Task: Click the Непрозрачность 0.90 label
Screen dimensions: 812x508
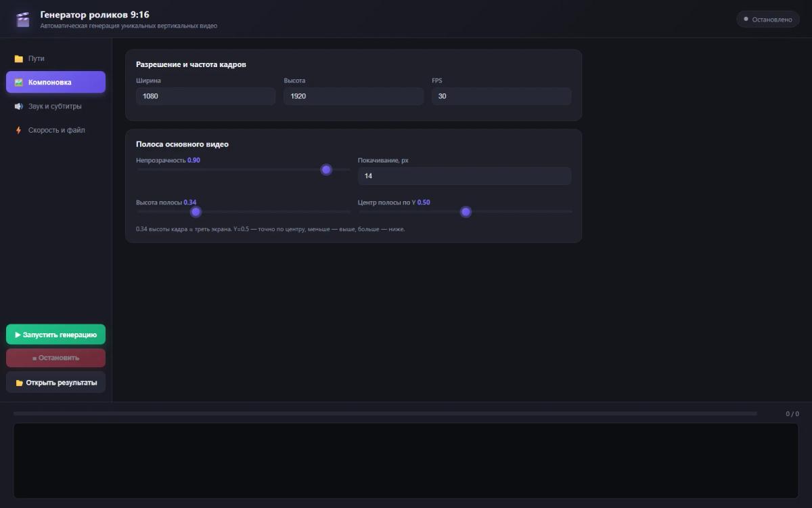Action: tap(168, 161)
